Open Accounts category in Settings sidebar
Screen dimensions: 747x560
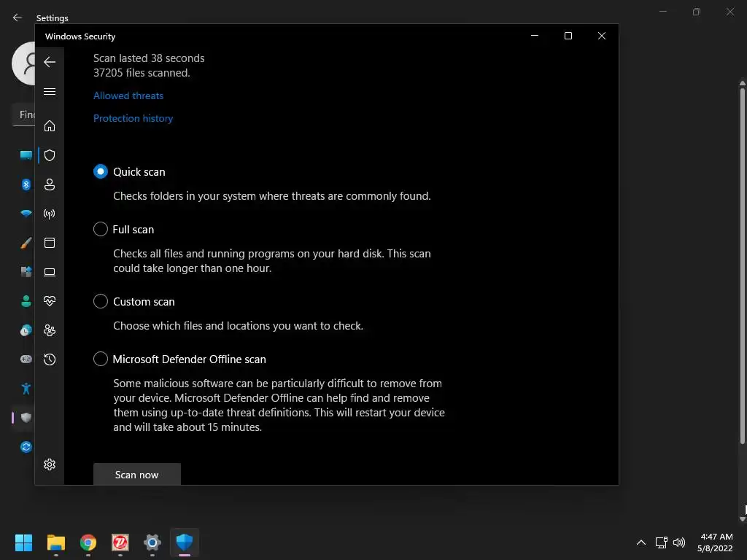coord(26,301)
